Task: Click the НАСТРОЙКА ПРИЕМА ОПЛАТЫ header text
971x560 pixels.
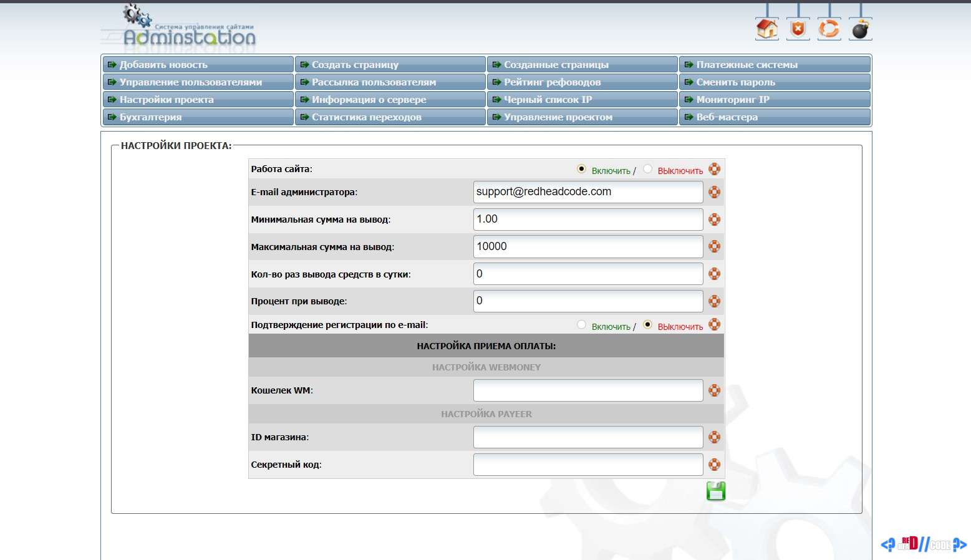Action: click(486, 346)
